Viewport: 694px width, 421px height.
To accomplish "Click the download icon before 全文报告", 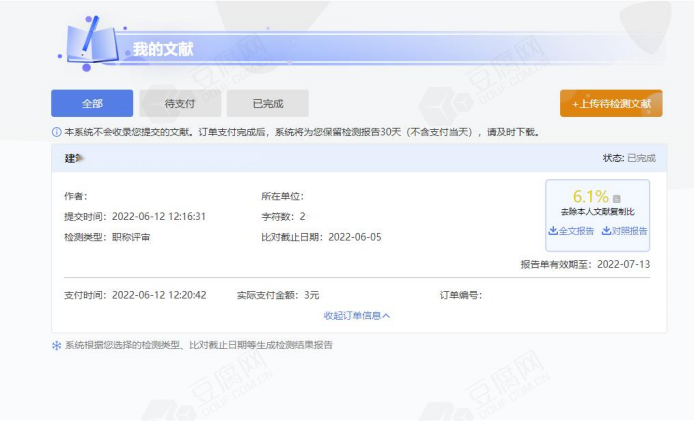I will pos(553,231).
